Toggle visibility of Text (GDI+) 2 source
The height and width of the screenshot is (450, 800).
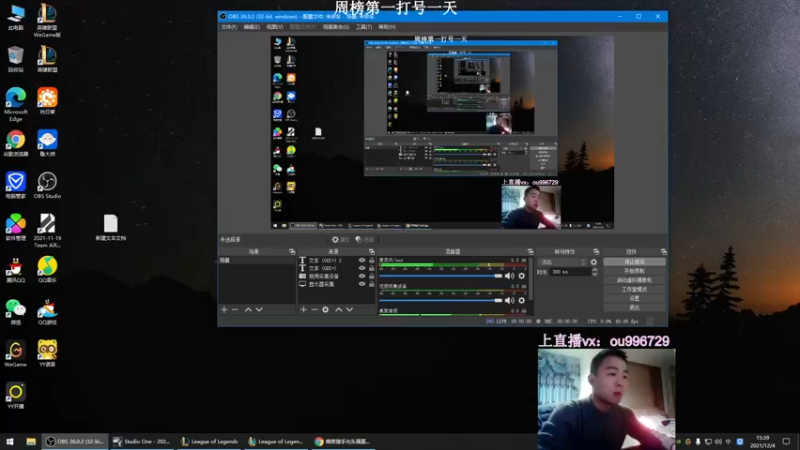362,260
